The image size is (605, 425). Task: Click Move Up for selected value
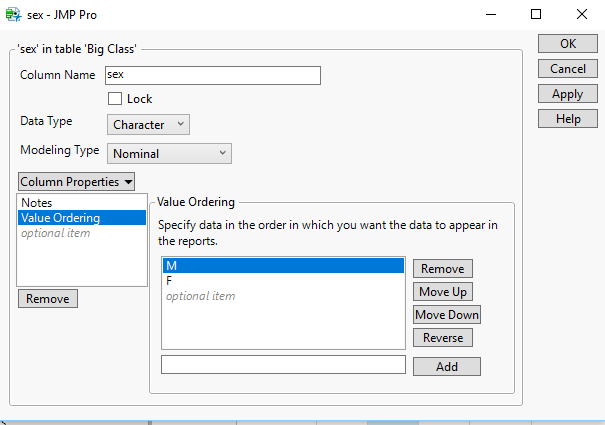tap(443, 292)
